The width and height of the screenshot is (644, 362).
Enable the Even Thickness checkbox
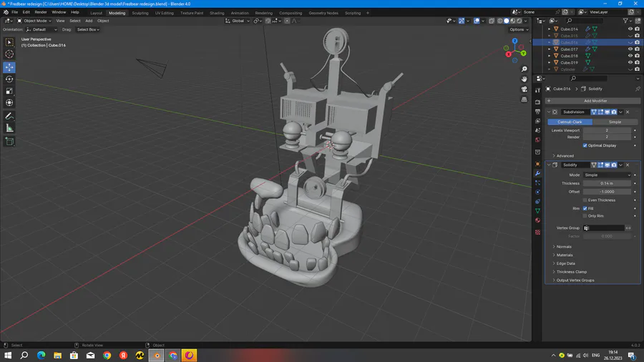click(585, 200)
